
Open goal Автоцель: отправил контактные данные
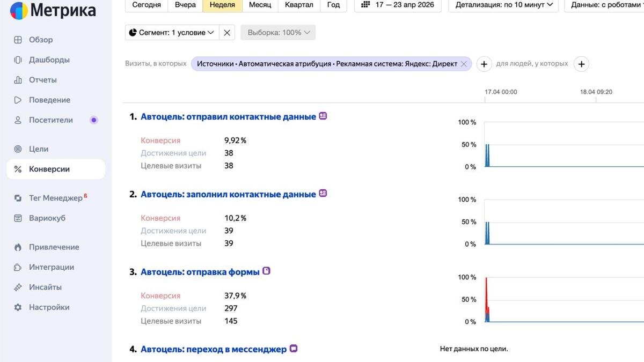pos(228,116)
